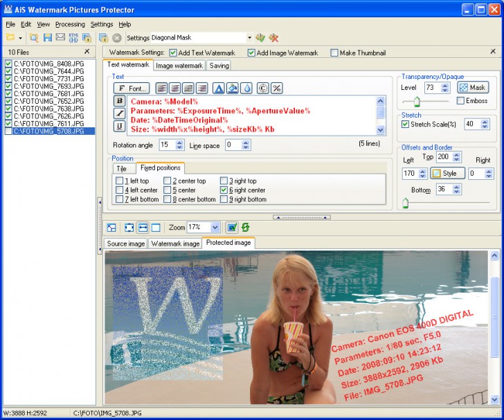Open dropdown arrow next to folder icon
Image resolution: width=504 pixels, height=420 pixels.
click(20, 38)
